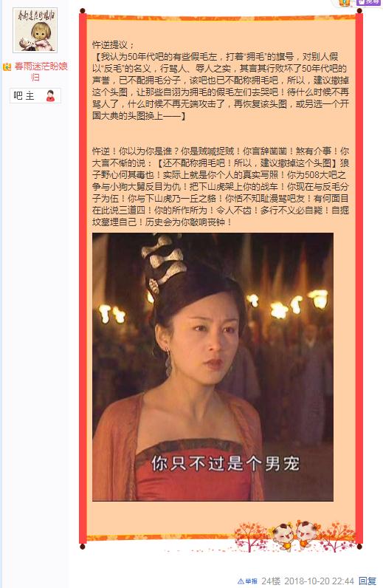Click the warning triangle icon next to 举报

(x=241, y=581)
